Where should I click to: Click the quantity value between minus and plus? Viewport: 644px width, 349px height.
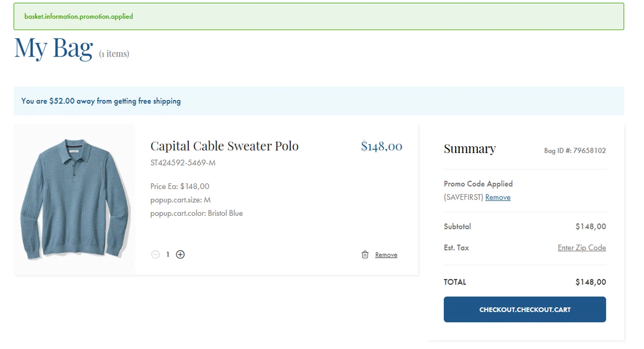click(168, 255)
